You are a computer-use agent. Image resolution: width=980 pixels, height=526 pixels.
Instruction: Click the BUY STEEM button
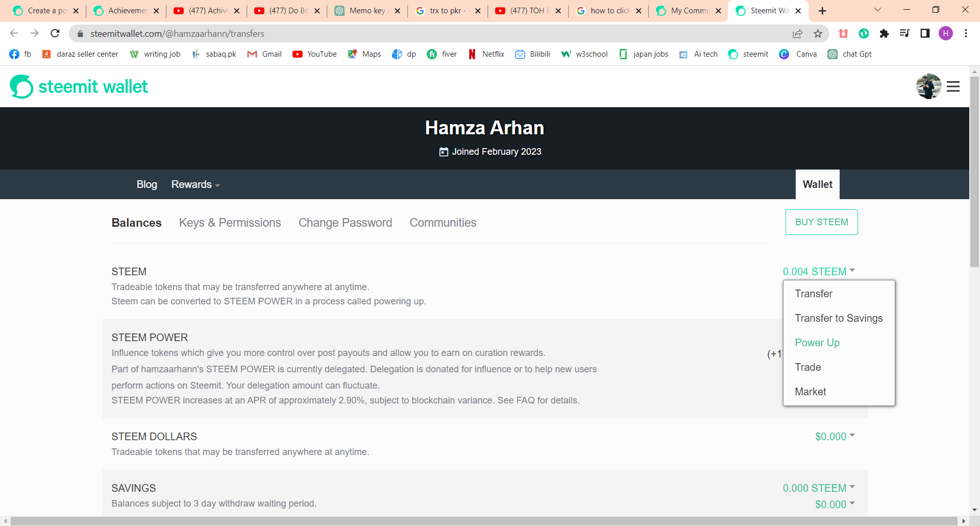821,222
